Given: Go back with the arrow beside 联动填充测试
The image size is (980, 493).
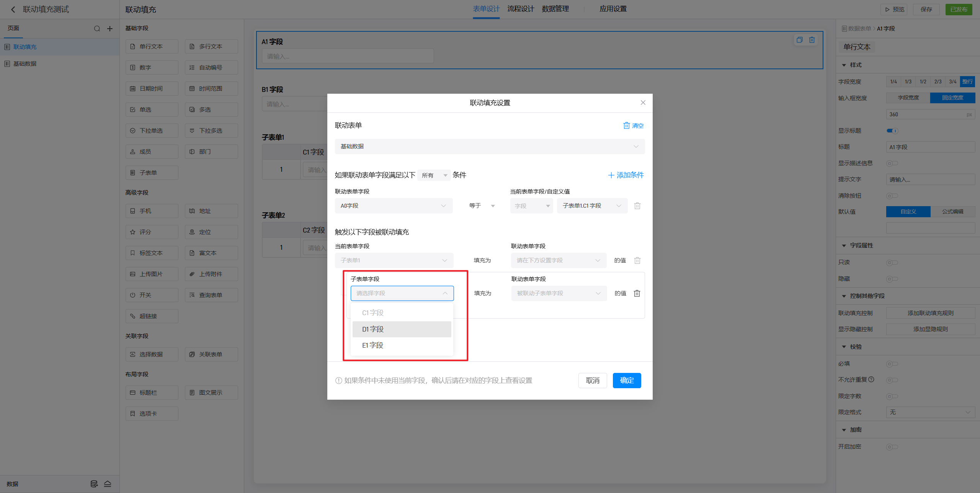Looking at the screenshot, I should [13, 10].
